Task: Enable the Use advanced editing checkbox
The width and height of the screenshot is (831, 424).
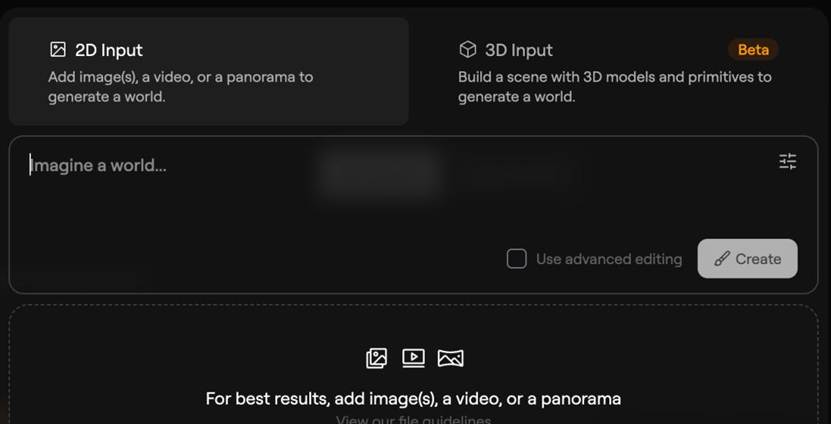Action: [517, 259]
